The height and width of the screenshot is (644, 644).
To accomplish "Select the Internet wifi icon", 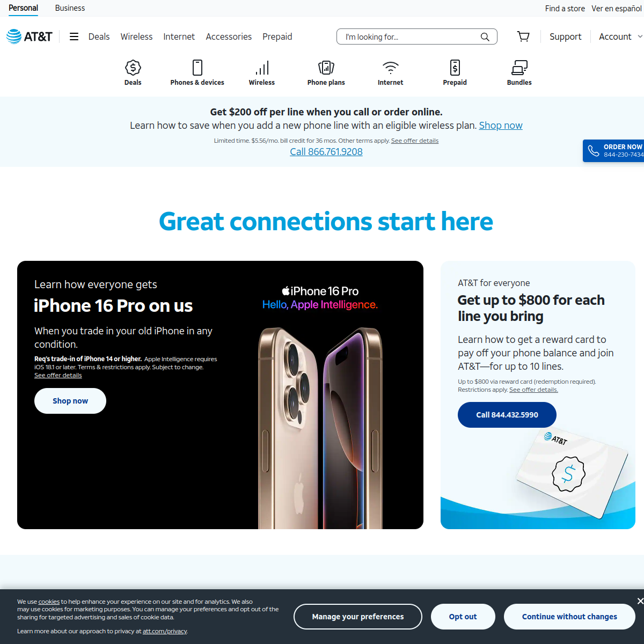I will point(391,68).
